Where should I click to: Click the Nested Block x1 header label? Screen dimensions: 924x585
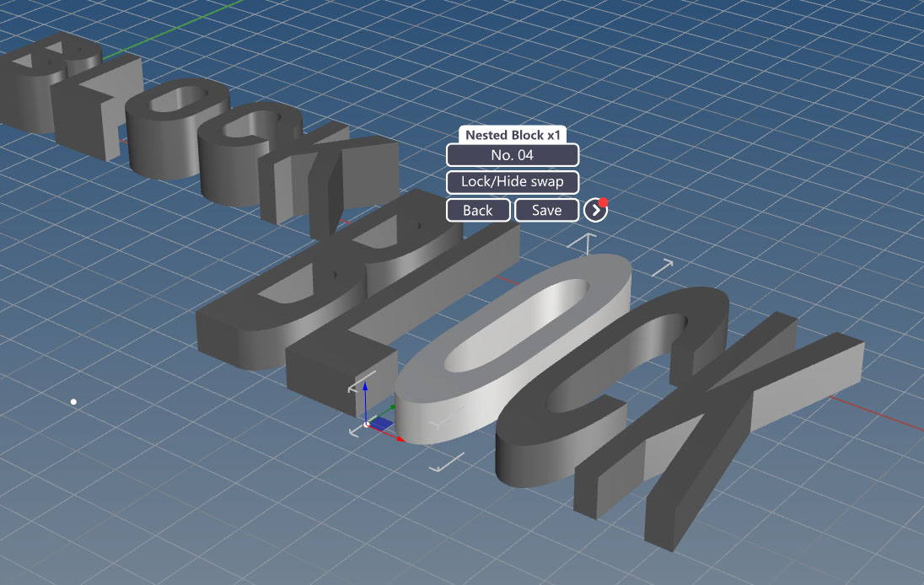click(513, 135)
